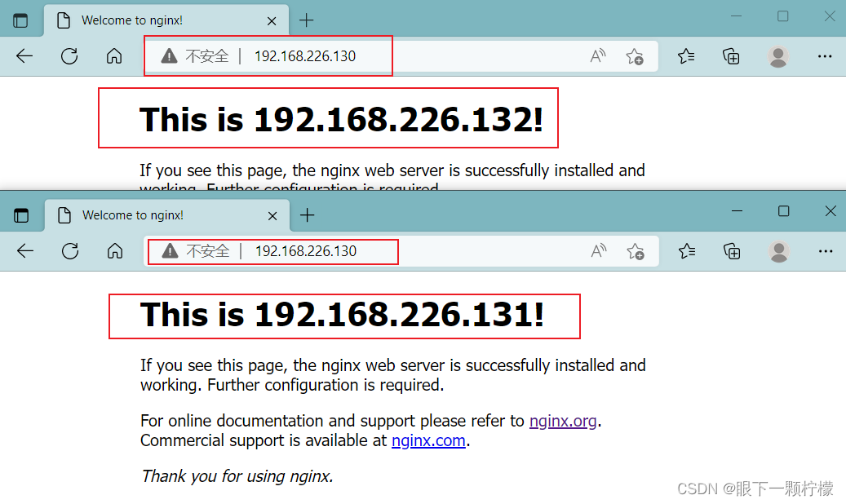Screen dimensions: 846x504
Task: Maximize the lower browser window
Action: coord(783,211)
